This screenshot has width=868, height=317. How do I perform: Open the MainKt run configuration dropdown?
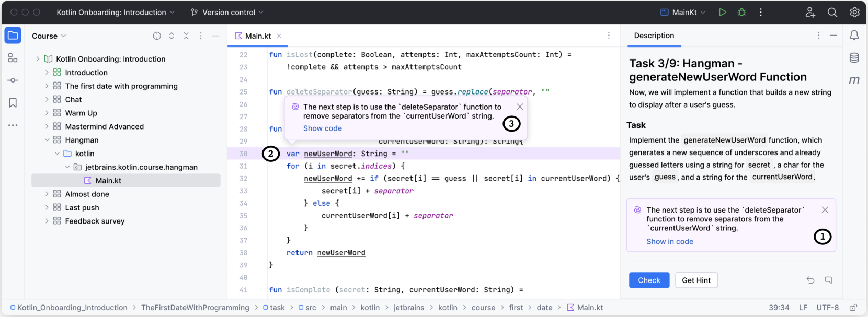683,12
